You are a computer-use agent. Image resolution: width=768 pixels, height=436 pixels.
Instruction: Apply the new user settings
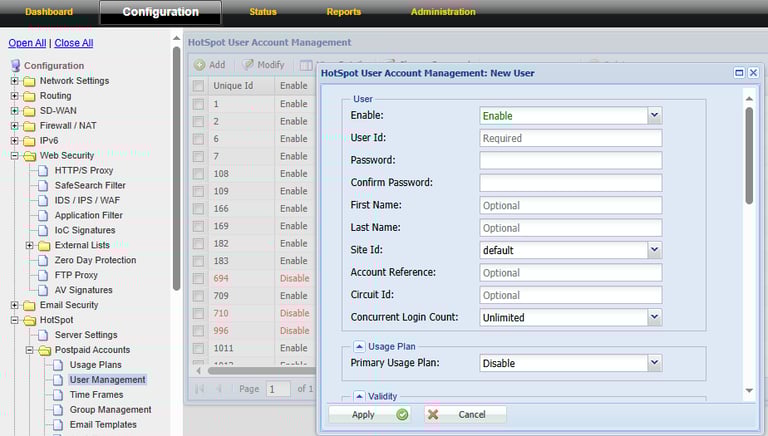click(369, 415)
